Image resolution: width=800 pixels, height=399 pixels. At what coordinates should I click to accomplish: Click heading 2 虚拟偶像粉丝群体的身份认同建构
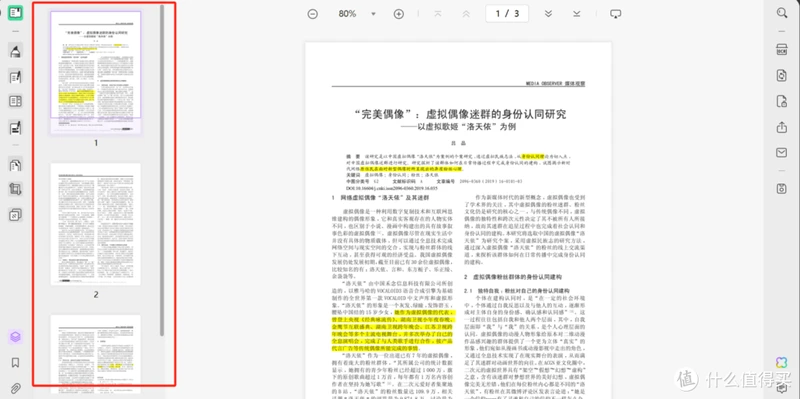[513, 277]
